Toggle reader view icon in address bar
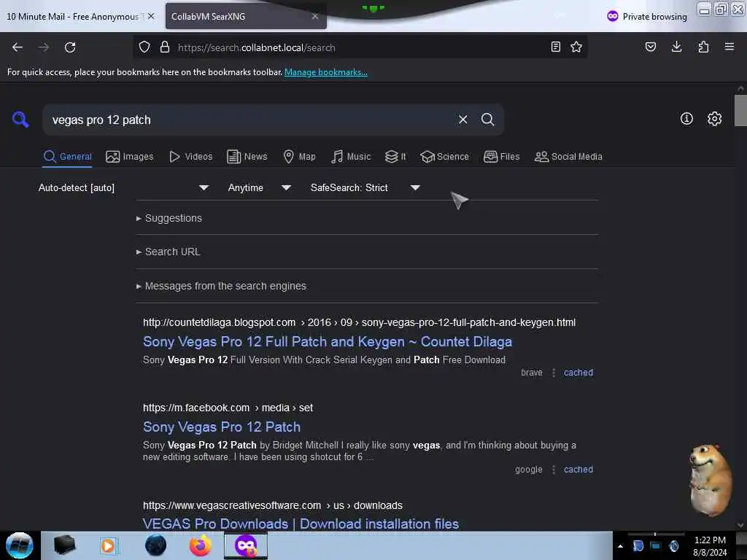747x560 pixels. 555,47
